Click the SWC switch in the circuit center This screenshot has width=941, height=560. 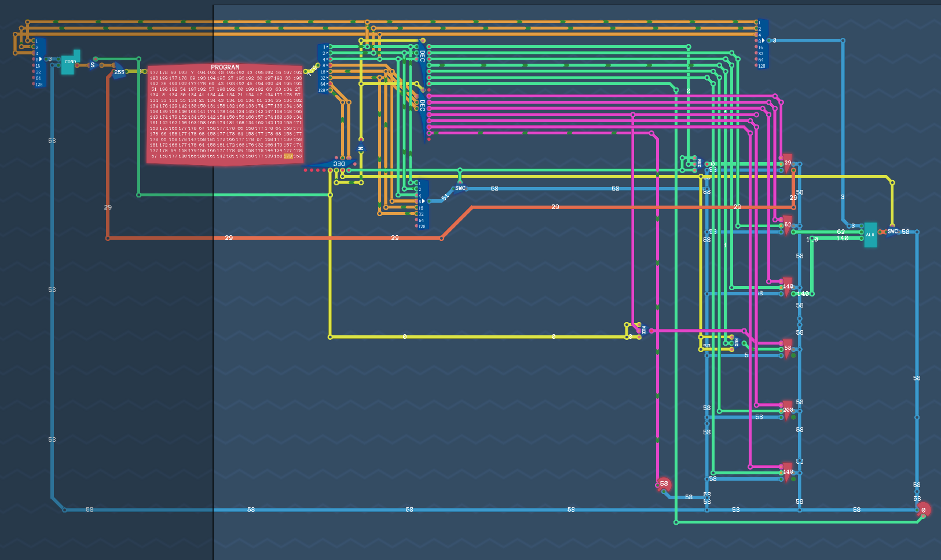pyautogui.click(x=460, y=188)
